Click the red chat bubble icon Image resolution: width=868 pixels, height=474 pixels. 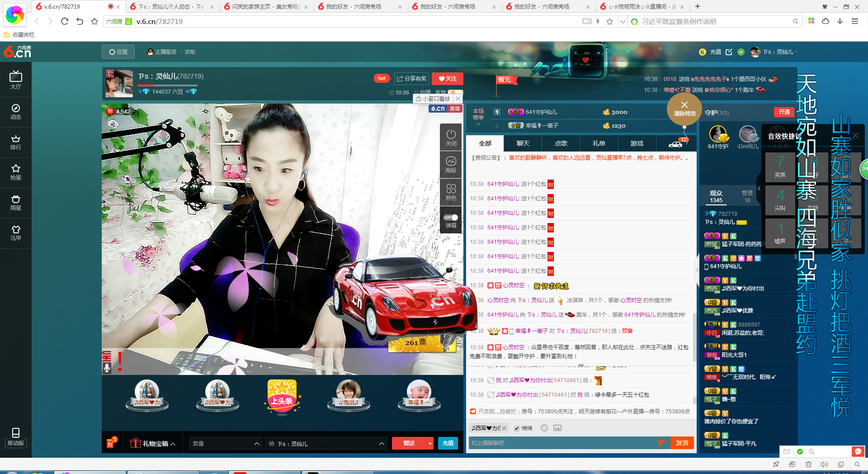point(858,451)
